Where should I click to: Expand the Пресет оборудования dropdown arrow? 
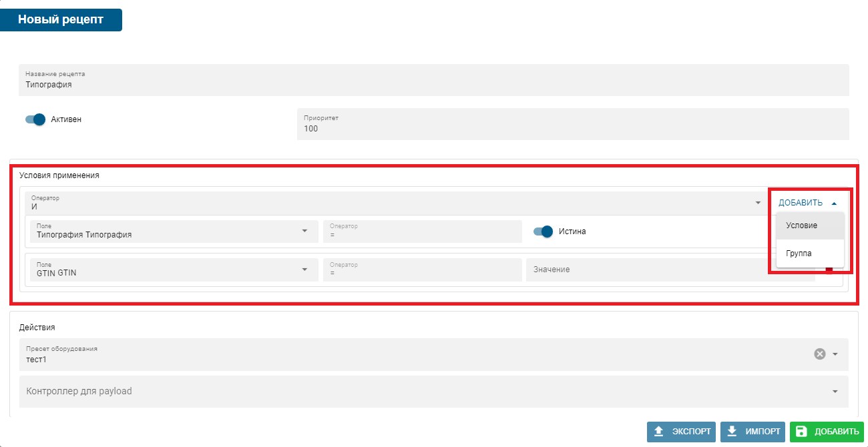pyautogui.click(x=835, y=354)
